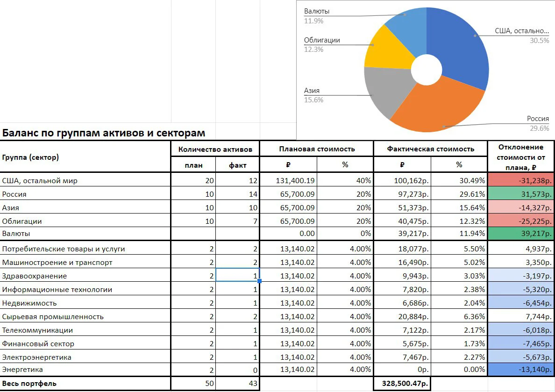
Task: Click the blue fill handle on selected cell
Action: click(x=259, y=281)
